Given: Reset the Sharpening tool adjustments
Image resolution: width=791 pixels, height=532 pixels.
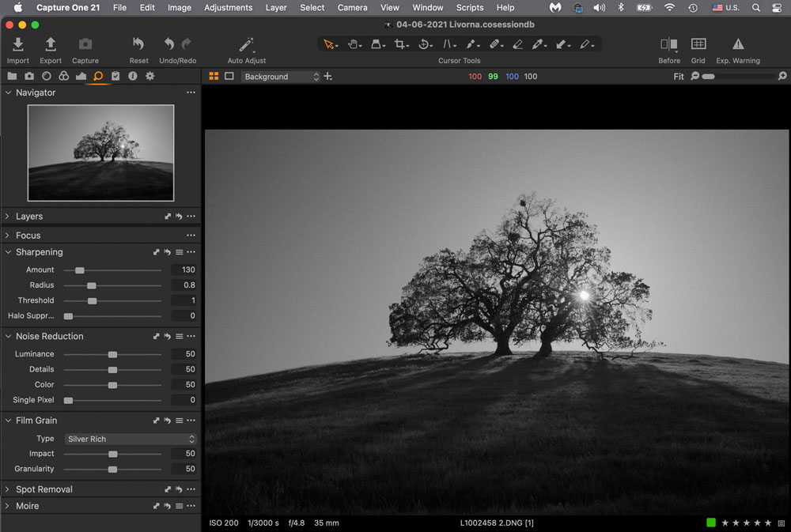Looking at the screenshot, I should click(167, 252).
